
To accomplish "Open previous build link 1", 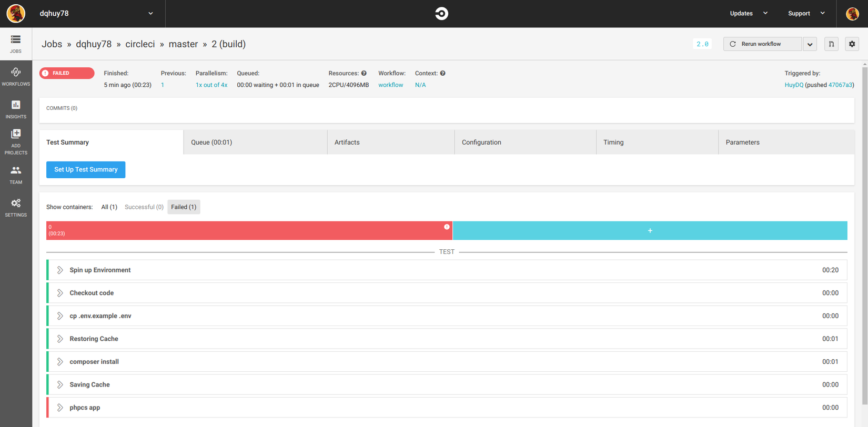I will click(x=163, y=85).
